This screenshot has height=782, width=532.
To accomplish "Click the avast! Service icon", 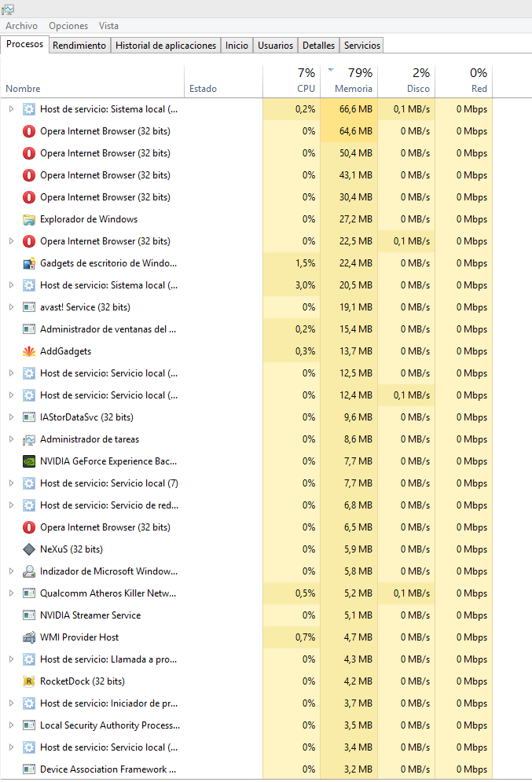I will click(29, 307).
